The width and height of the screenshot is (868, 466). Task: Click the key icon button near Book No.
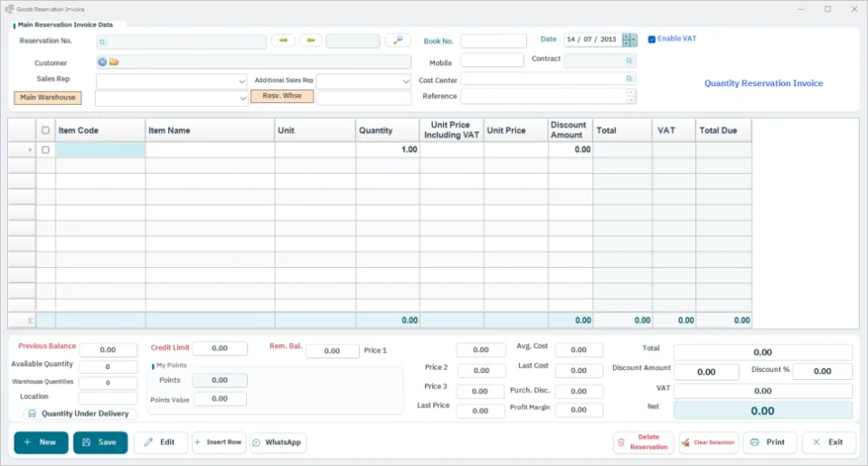(398, 41)
